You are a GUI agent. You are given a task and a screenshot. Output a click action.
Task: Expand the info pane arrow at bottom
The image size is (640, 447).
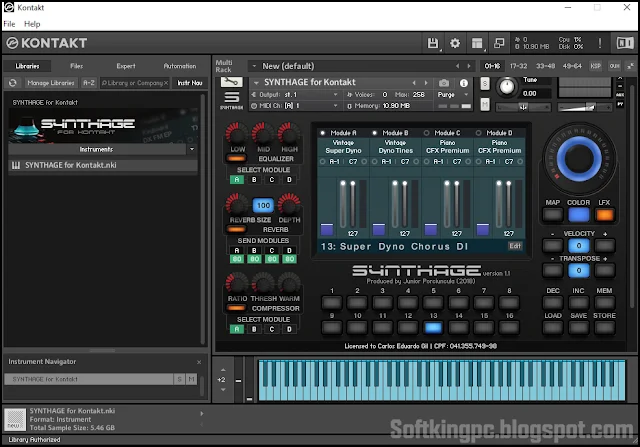[202, 414]
